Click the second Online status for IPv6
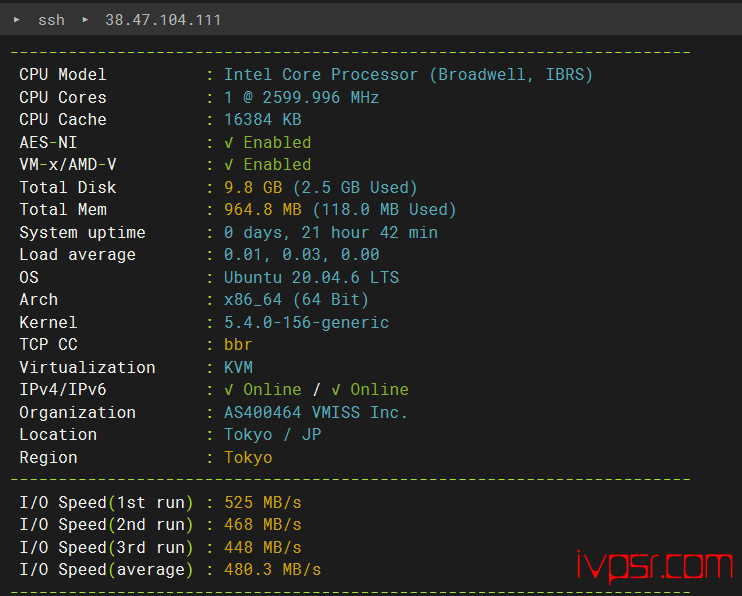 379,390
